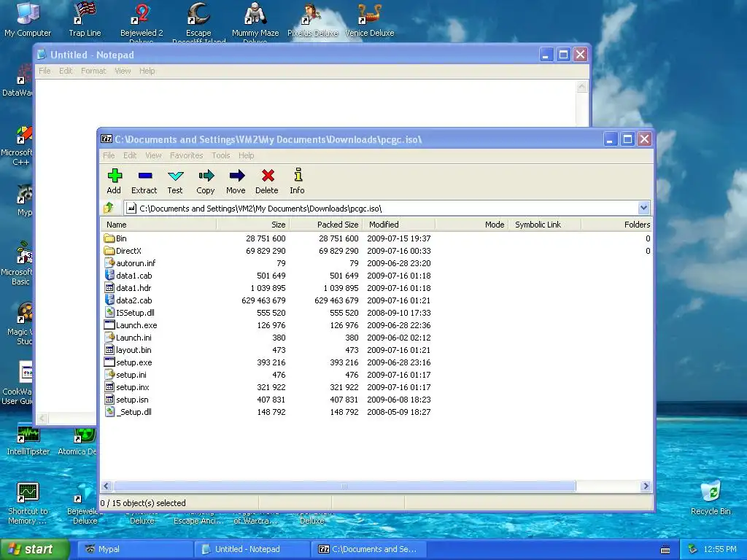Select the DirectX folder icon
The width and height of the screenshot is (747, 560).
click(109, 251)
